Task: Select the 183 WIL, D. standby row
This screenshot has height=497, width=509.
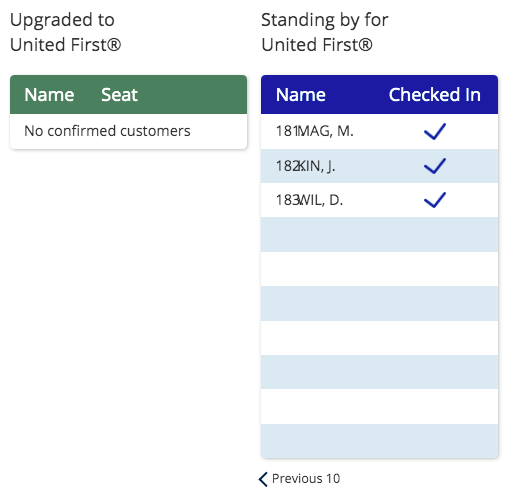Action: click(379, 200)
